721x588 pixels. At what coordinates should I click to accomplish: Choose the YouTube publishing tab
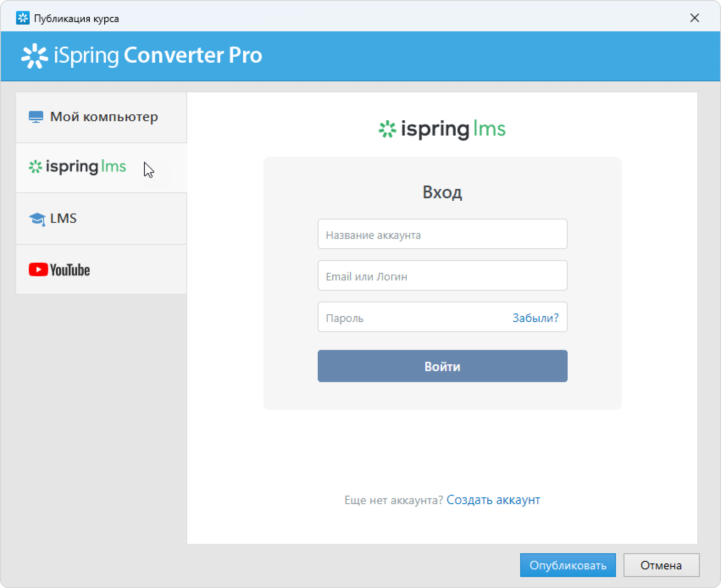(x=101, y=269)
